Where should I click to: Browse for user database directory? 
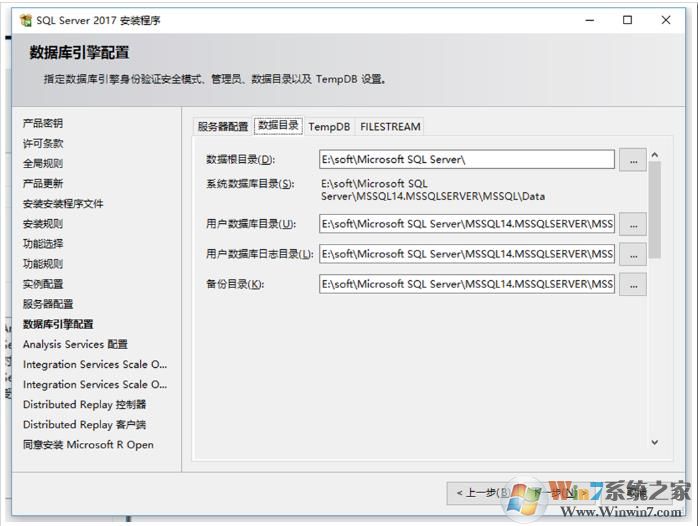(x=633, y=224)
